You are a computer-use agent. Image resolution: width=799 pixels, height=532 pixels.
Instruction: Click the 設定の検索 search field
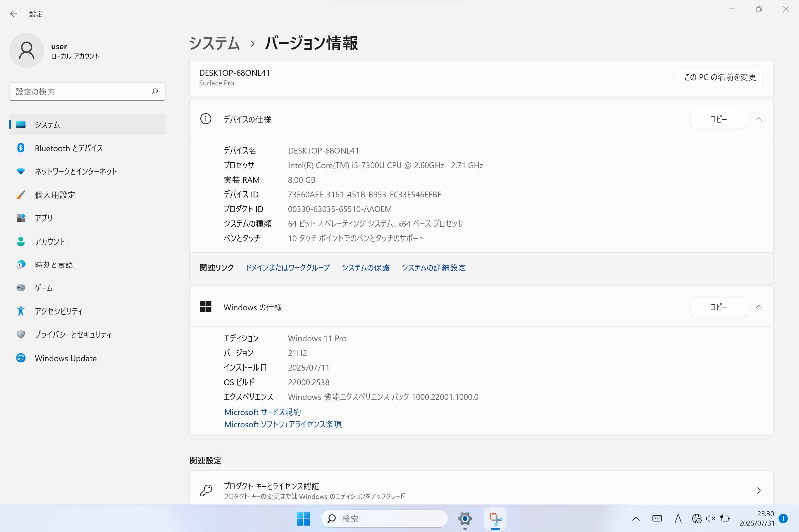82,92
